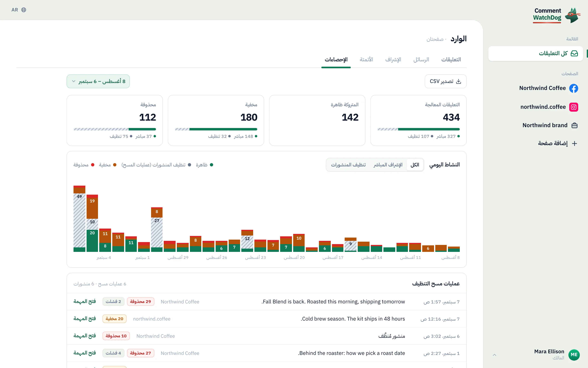The height and width of the screenshot is (368, 588).
Task: Open the date range dropdown 8 Aug – 6 Sep
Action: click(x=98, y=81)
